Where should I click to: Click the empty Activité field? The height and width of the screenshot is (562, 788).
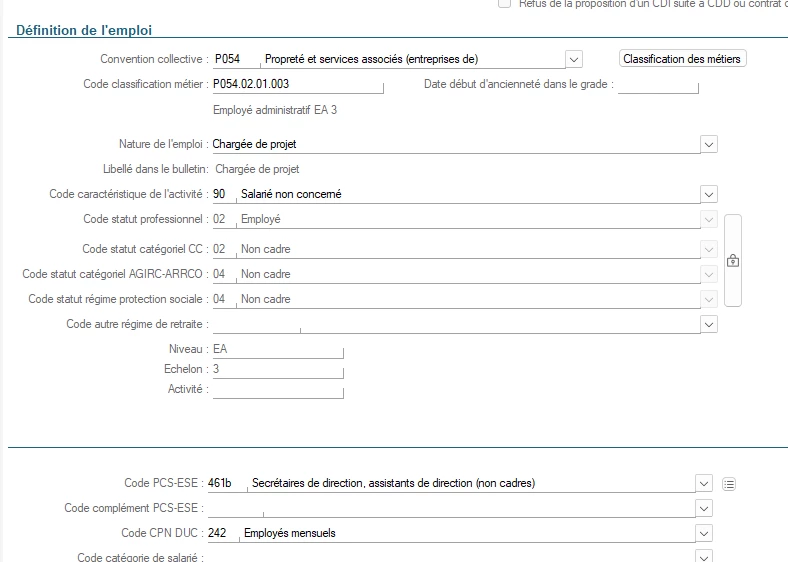pos(278,390)
